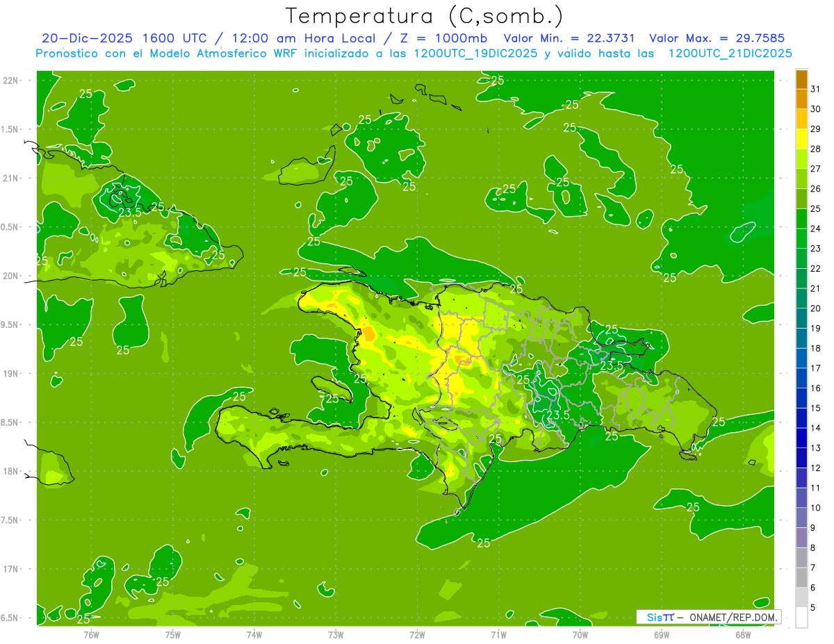The width and height of the screenshot is (834, 644).
Task: Click the lime swatch between 27 and 28
Action: click(x=801, y=159)
